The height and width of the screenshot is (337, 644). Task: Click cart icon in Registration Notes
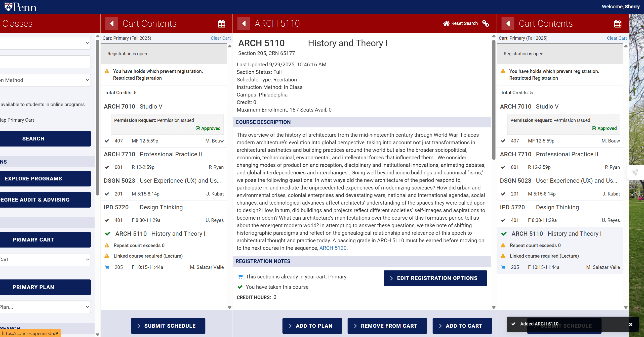(x=240, y=277)
